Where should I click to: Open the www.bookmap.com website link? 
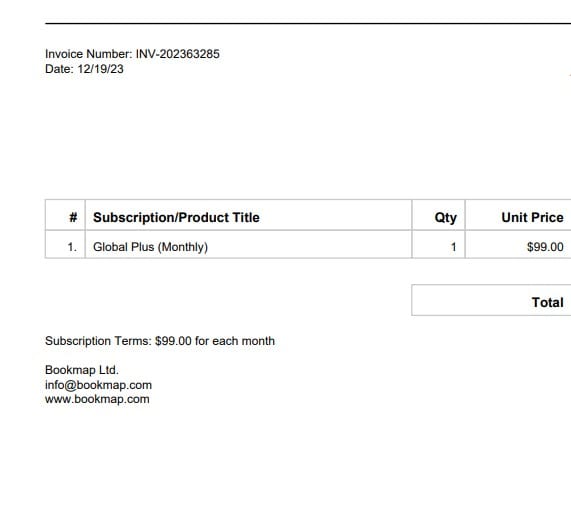point(97,399)
